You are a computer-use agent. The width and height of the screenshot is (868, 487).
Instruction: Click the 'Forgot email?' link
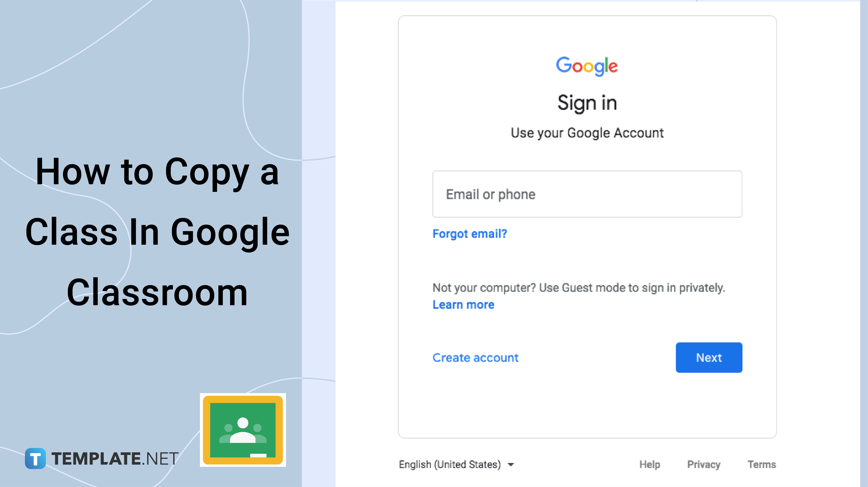tap(470, 233)
